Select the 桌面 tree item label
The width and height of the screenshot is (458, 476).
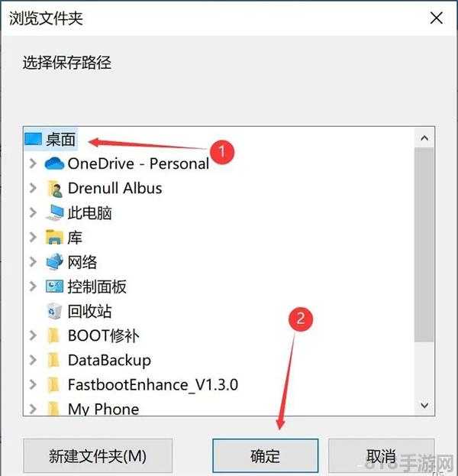pos(61,139)
